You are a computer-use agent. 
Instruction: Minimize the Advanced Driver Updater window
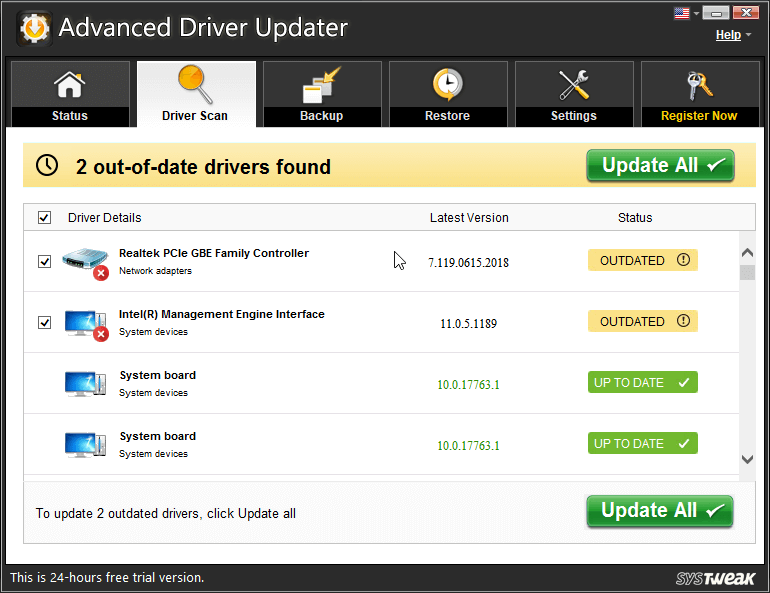pyautogui.click(x=715, y=13)
